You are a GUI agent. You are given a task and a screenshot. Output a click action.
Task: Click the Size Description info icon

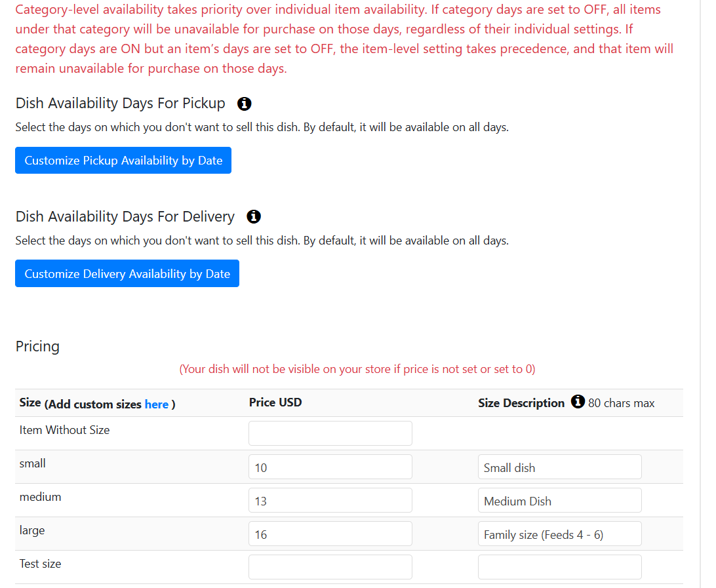578,402
